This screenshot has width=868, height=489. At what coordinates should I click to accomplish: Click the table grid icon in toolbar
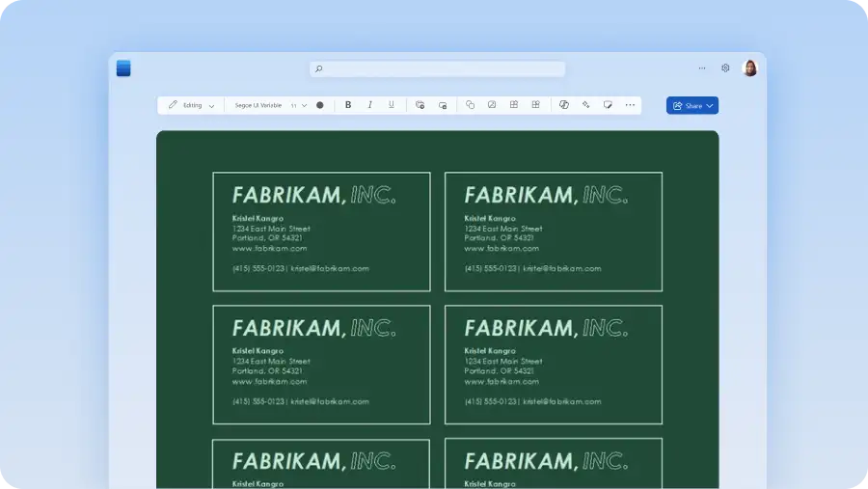(x=514, y=105)
